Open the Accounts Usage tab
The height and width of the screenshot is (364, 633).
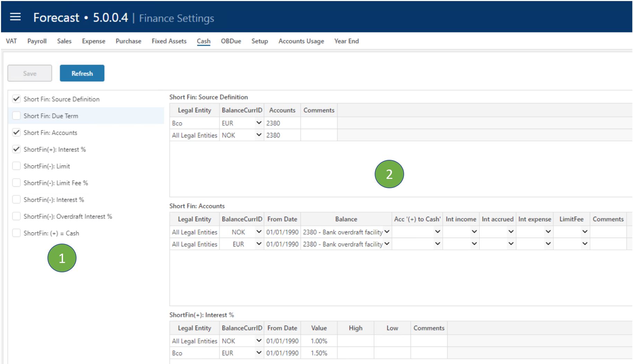pyautogui.click(x=301, y=41)
